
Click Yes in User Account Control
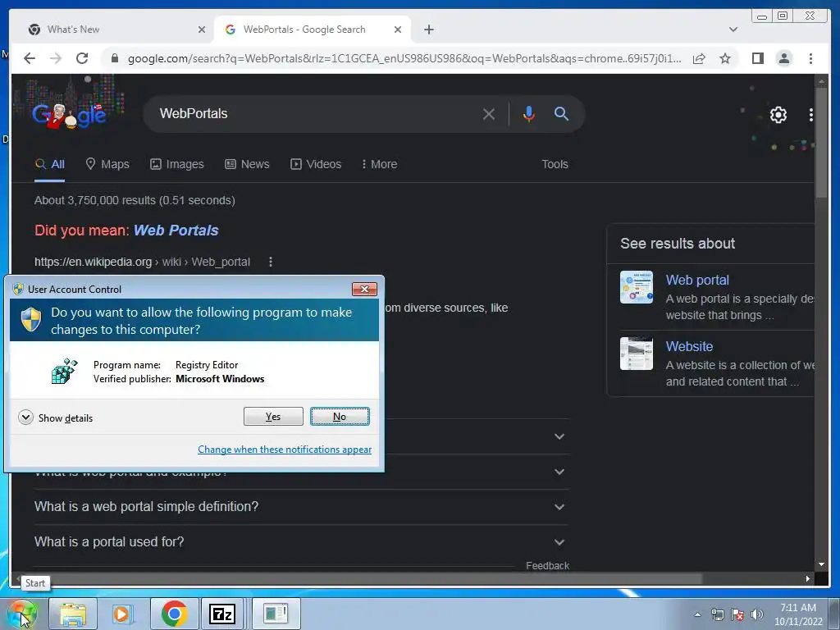[x=273, y=416]
